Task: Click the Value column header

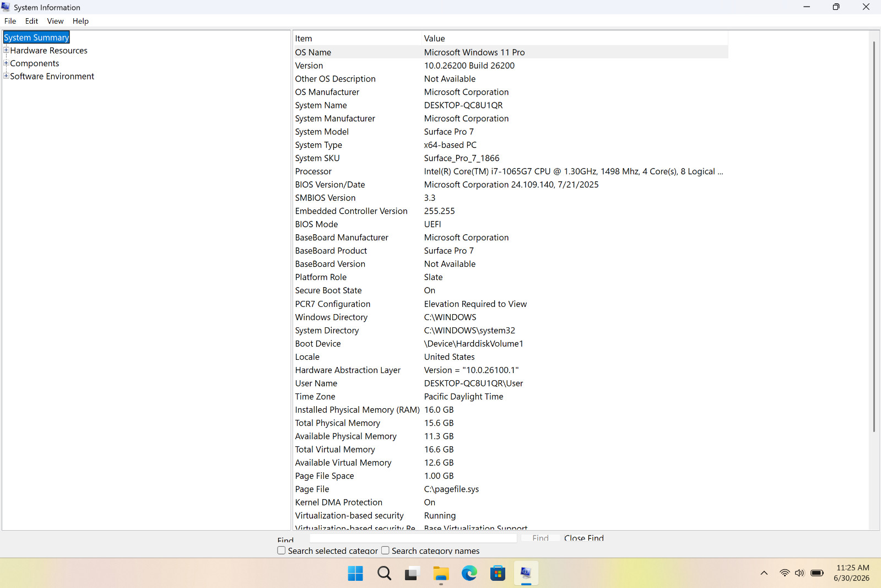Action: click(575, 39)
